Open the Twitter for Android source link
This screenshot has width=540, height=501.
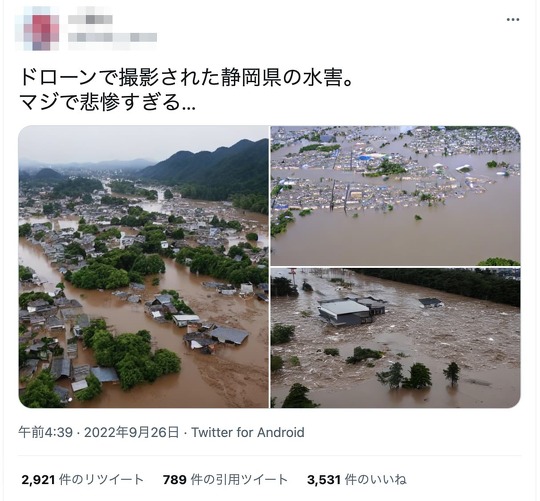tap(248, 432)
